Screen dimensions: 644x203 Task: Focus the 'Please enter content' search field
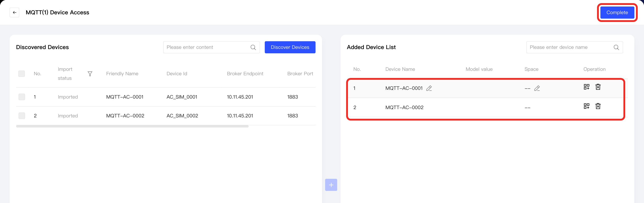(x=211, y=47)
